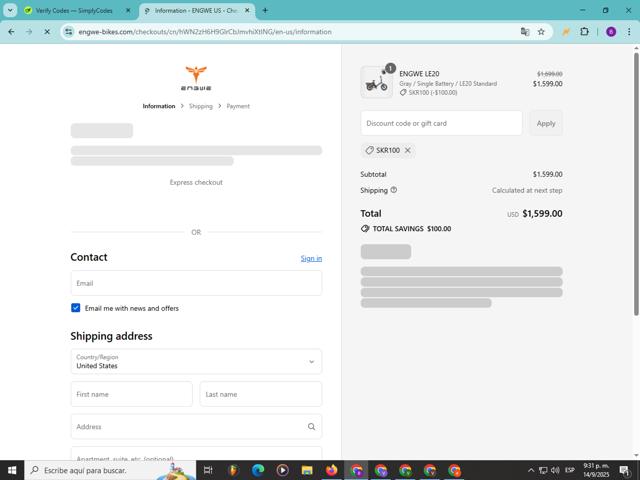Close the Verify Codes SimplyCodes tab
Viewport: 640px width, 480px height.
point(128,11)
